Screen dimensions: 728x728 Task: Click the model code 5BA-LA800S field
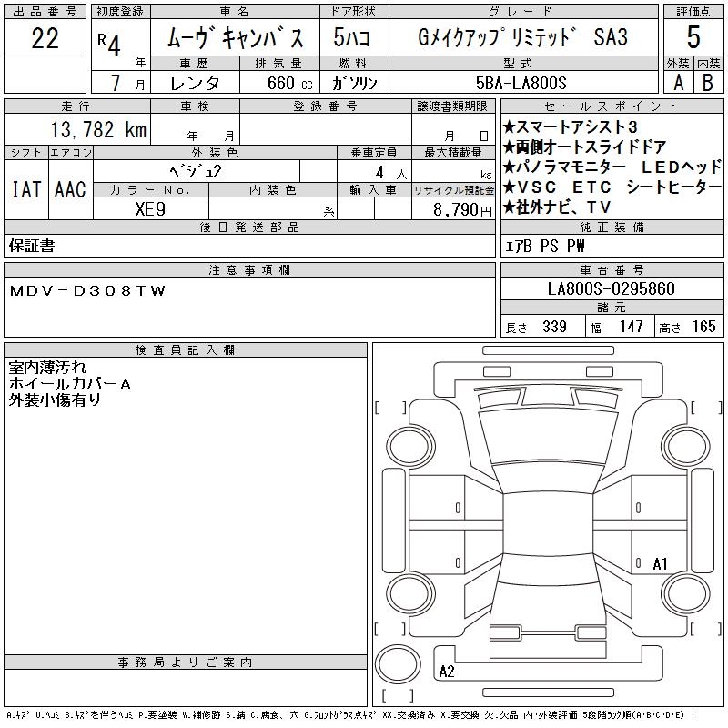521,83
